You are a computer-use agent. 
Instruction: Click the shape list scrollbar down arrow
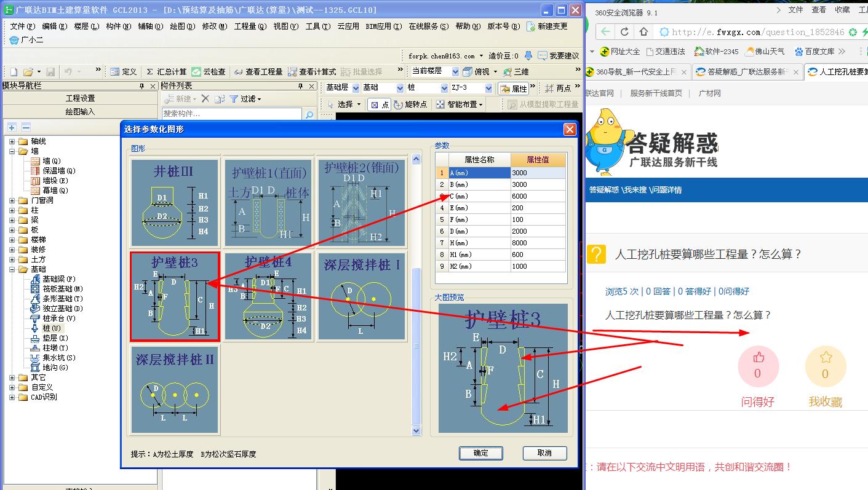pyautogui.click(x=416, y=431)
